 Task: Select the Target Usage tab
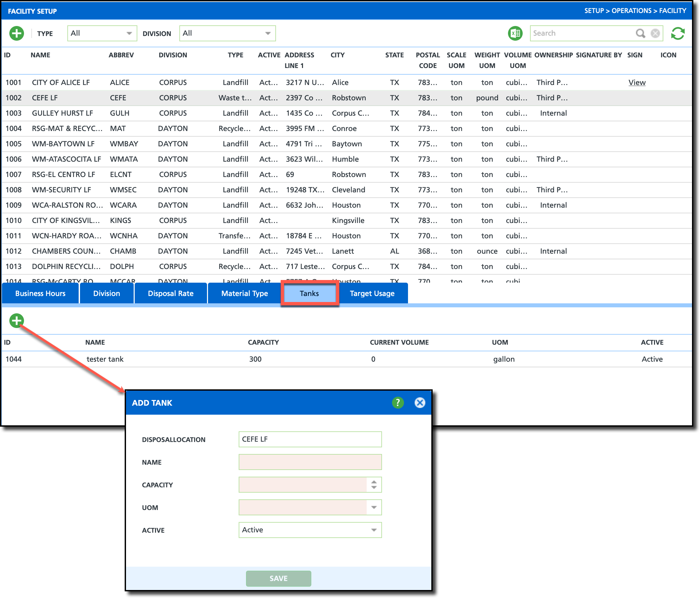coord(372,293)
